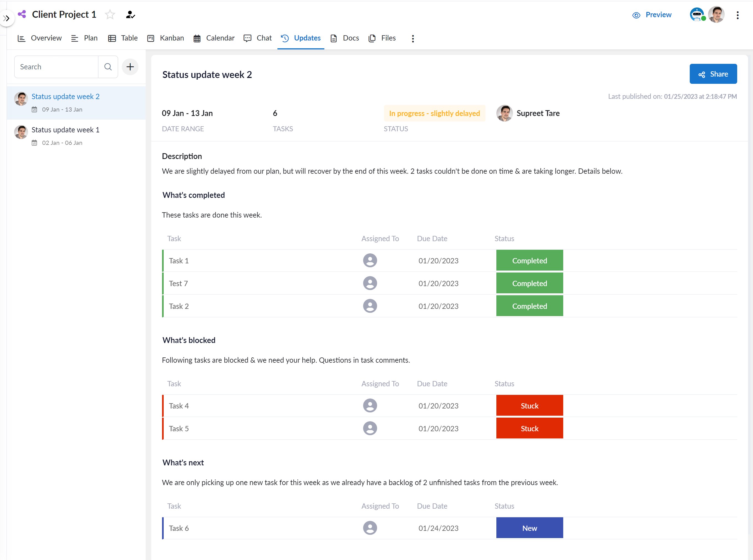Select Status update week 1 in the sidebar
Screen dimensions: 753x560
pyautogui.click(x=65, y=130)
